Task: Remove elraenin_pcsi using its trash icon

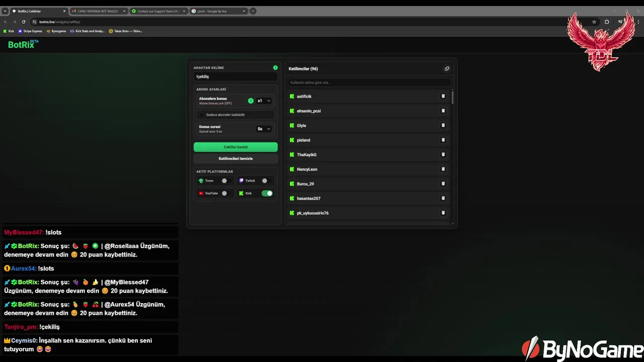Action: (x=443, y=111)
